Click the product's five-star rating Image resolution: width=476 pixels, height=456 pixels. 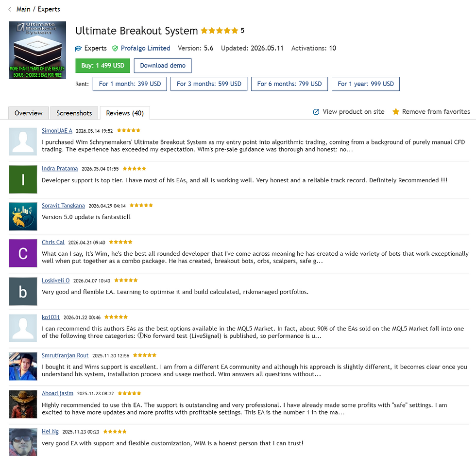point(220,30)
